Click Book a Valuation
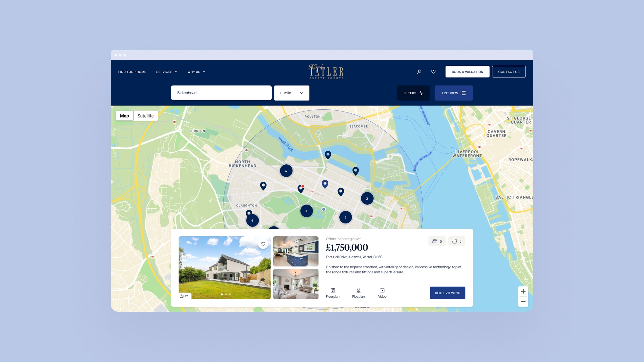Viewport: 644px width, 362px height. click(467, 72)
